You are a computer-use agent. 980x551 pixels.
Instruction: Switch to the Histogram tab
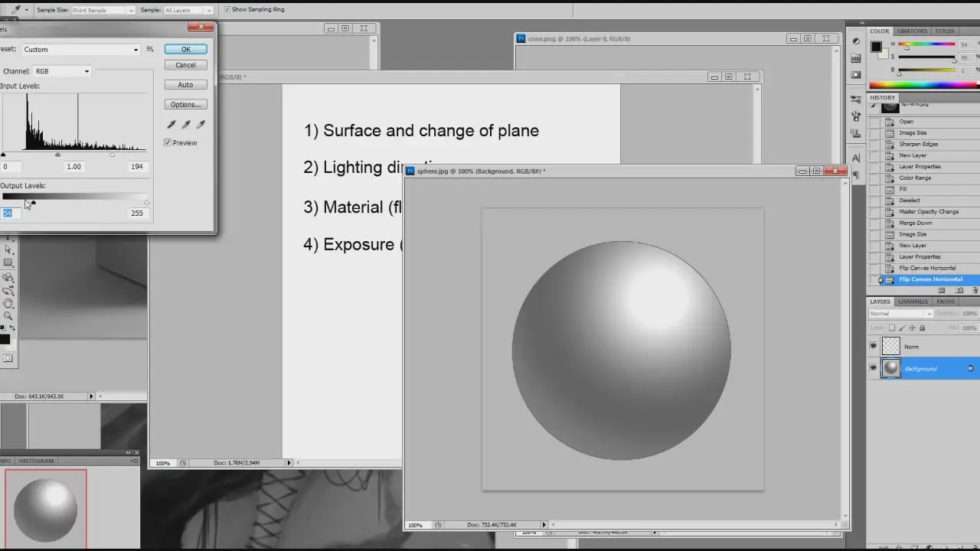pyautogui.click(x=36, y=461)
